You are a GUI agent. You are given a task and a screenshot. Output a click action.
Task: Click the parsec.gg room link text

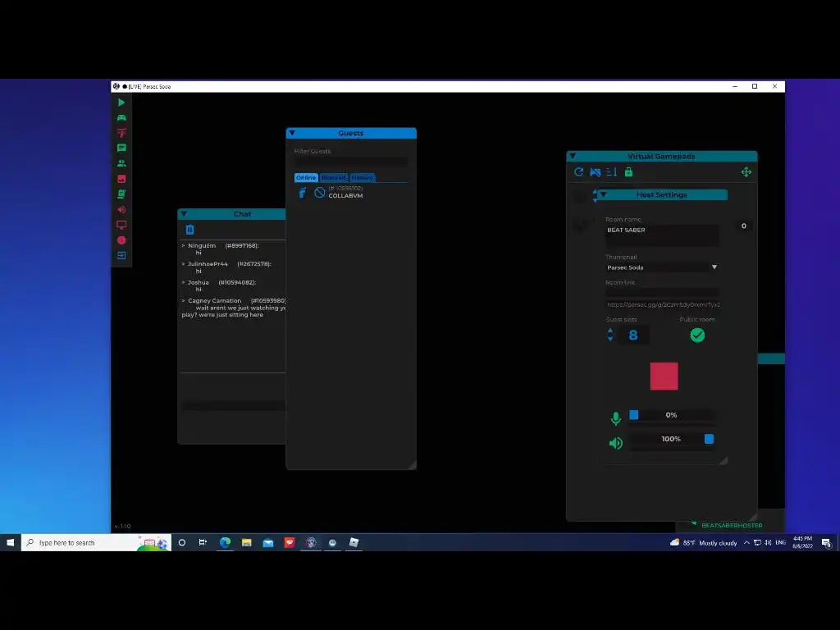[x=663, y=304]
